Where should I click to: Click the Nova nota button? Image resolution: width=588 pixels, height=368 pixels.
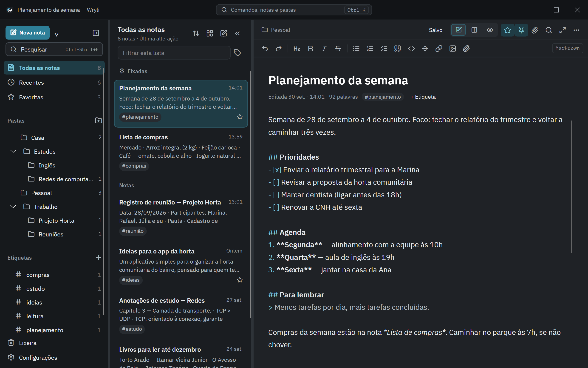tap(28, 33)
